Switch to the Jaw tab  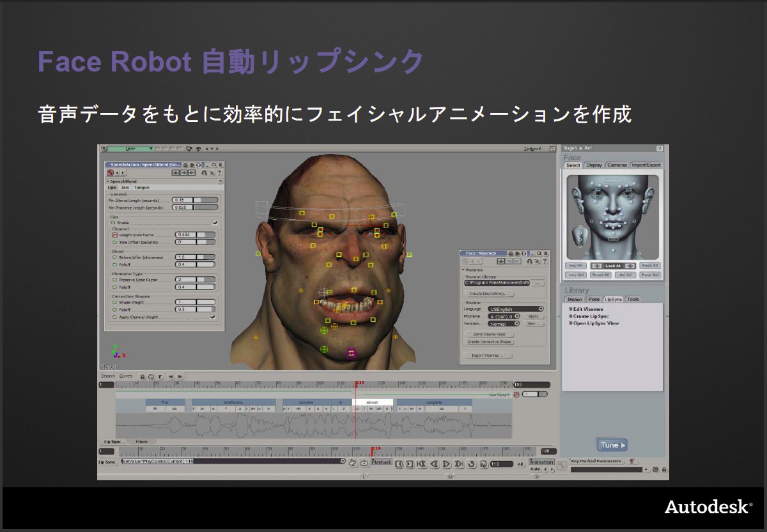click(x=125, y=188)
